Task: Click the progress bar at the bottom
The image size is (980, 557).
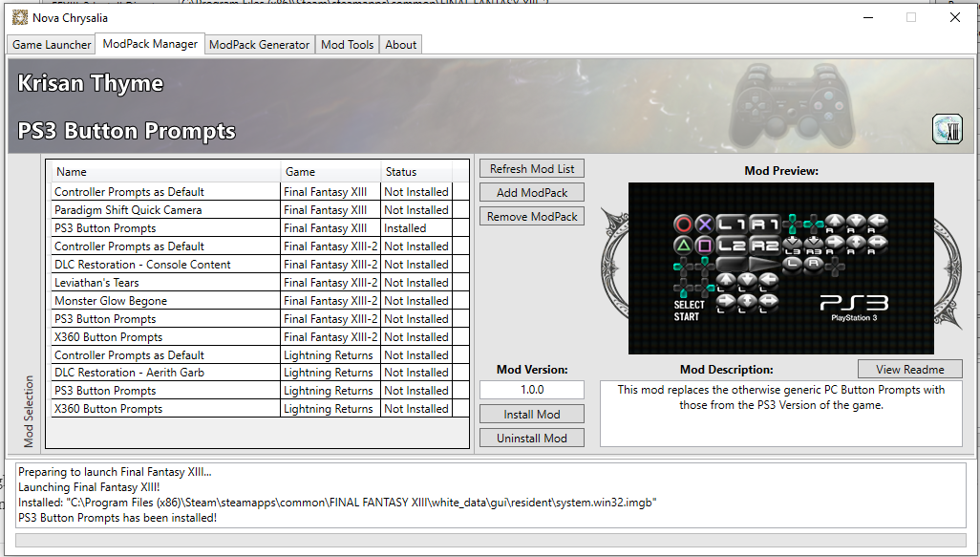Action: coord(491,540)
